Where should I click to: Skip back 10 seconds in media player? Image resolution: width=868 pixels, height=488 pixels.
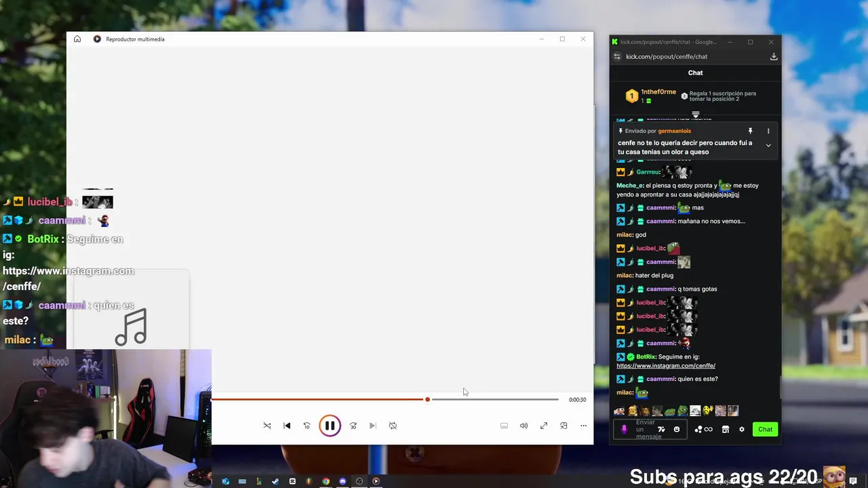[307, 426]
